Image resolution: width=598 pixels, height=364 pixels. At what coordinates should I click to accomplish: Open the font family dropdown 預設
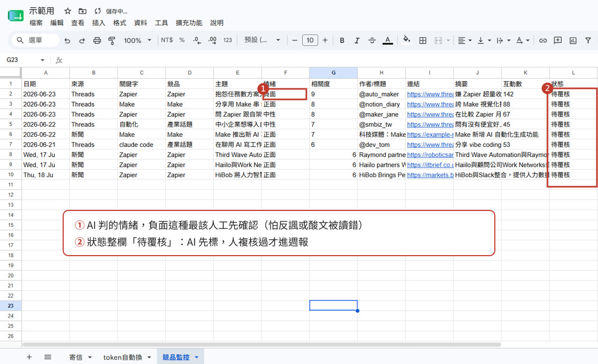262,40
